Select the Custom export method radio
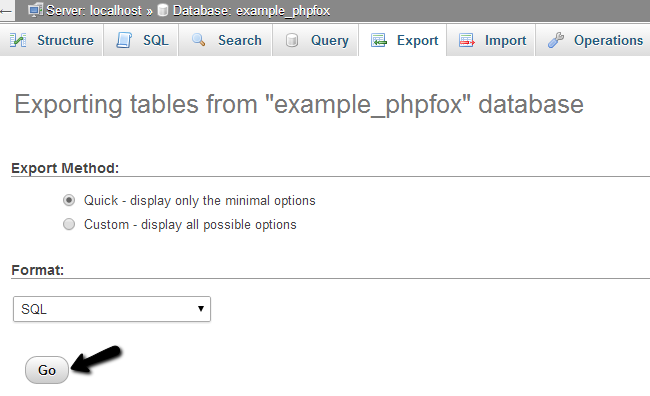 coord(69,224)
